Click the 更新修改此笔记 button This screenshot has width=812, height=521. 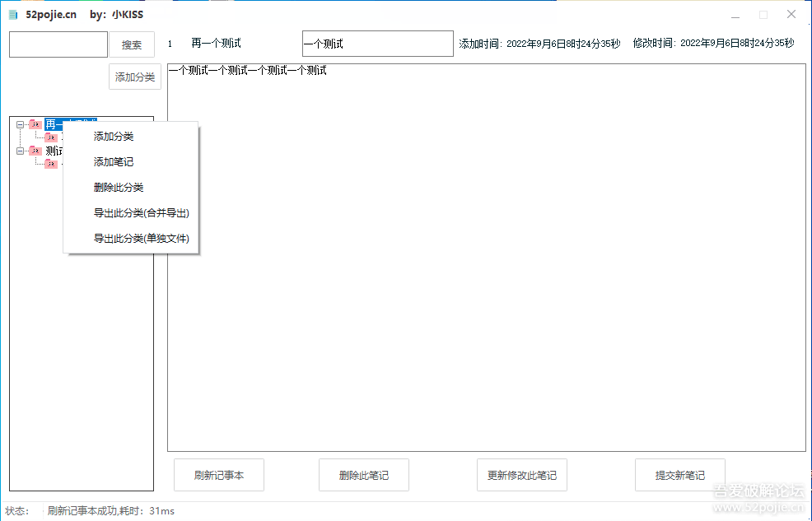[522, 475]
